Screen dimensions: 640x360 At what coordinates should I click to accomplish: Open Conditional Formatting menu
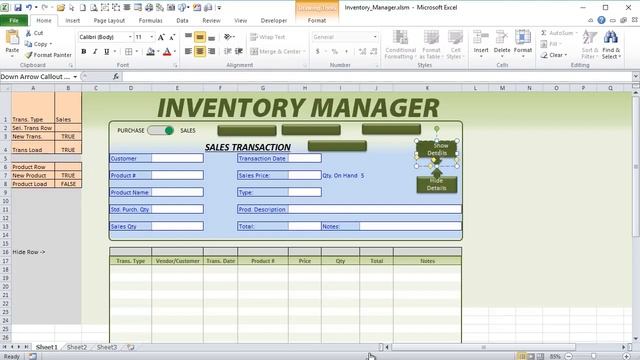(400, 44)
